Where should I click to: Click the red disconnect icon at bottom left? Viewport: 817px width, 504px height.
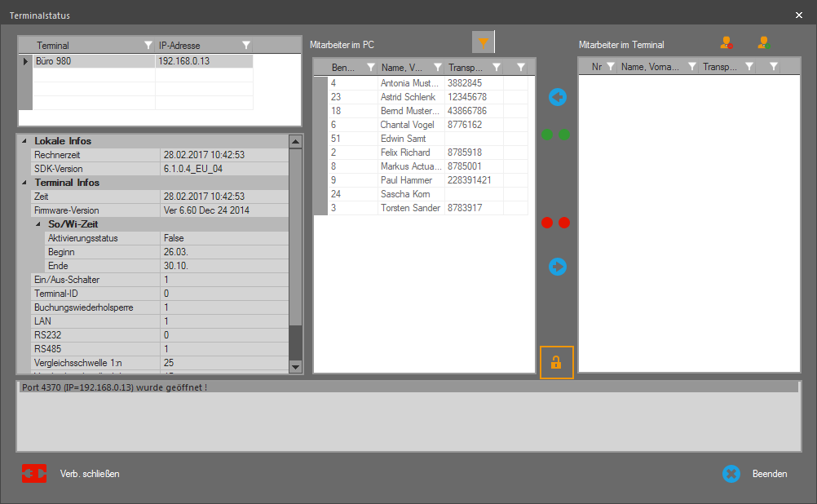(x=34, y=473)
